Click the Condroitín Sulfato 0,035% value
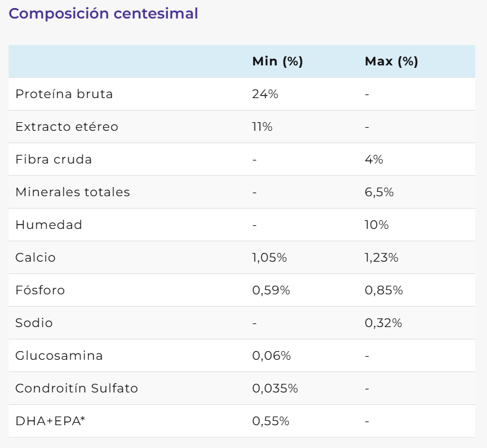487x448 pixels. 275,388
